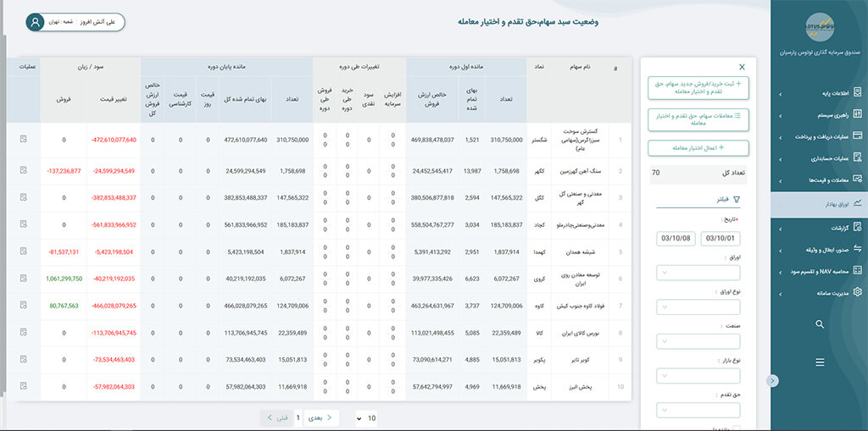Toggle the checkbox at filter panel bottom
The height and width of the screenshot is (431, 868).
pyautogui.click(x=736, y=428)
